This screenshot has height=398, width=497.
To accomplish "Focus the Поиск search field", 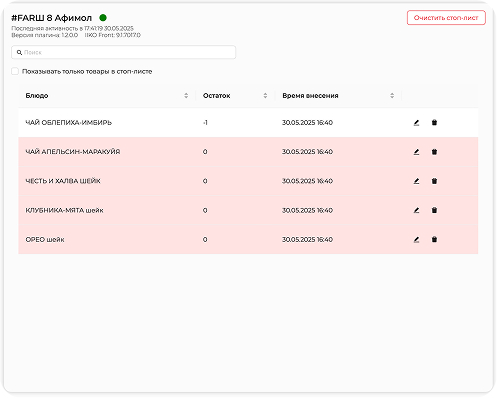I will coord(124,52).
